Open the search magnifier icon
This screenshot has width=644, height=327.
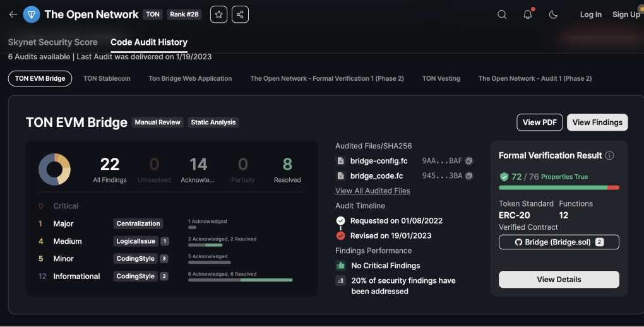click(x=502, y=15)
